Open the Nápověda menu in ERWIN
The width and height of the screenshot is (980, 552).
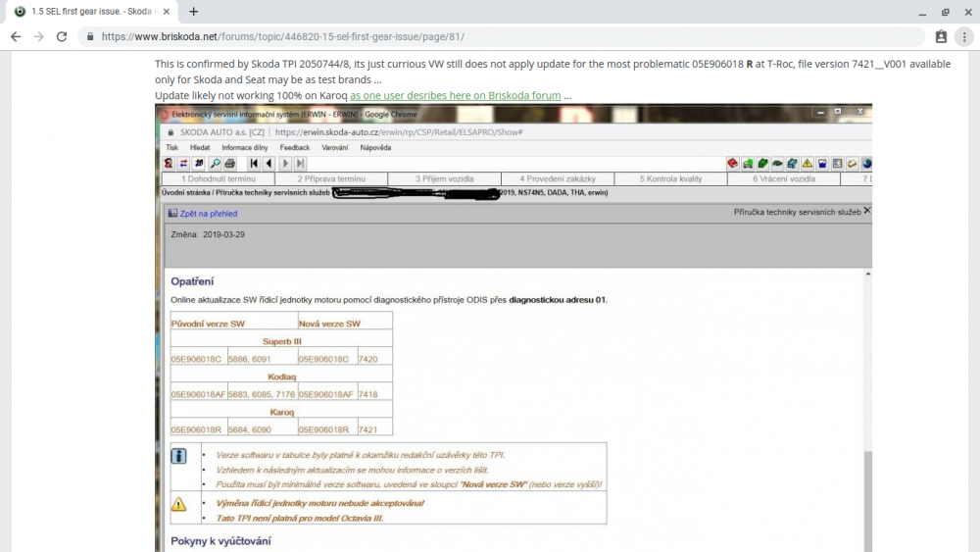[375, 147]
